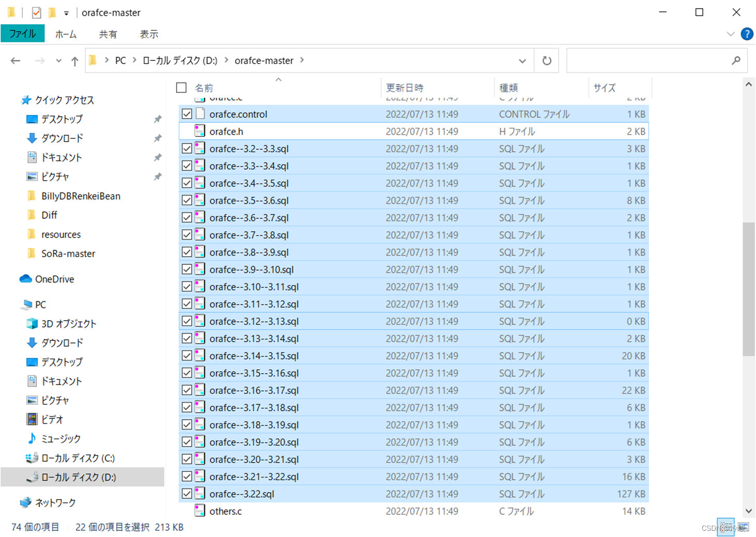
Task: Open recent locations dropdown arrow
Action: pyautogui.click(x=59, y=61)
